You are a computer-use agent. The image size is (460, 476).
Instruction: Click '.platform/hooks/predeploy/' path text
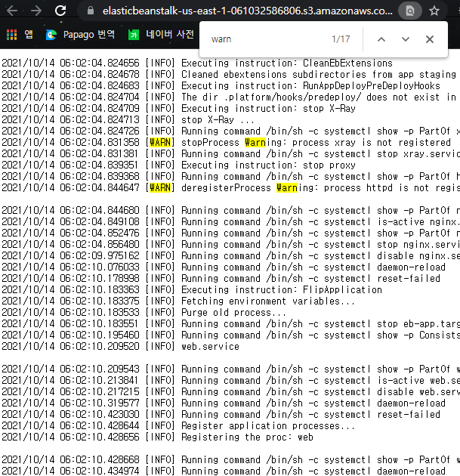[292, 97]
